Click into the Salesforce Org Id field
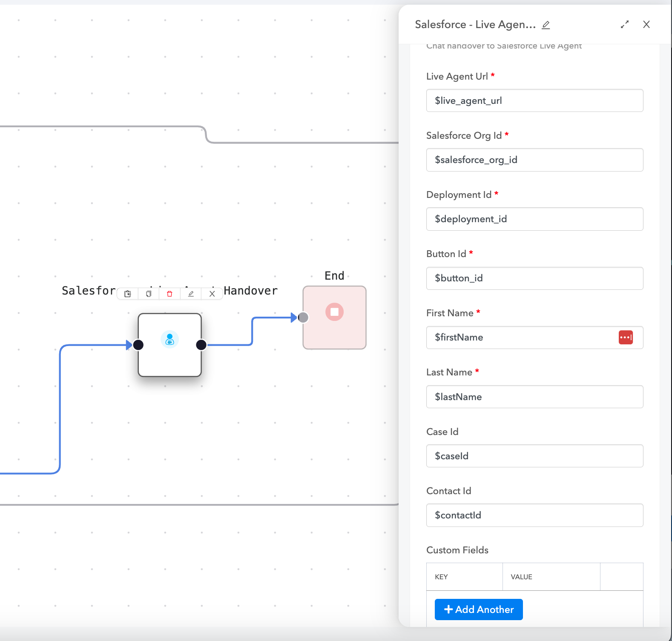Viewport: 672px width, 641px height. point(534,160)
